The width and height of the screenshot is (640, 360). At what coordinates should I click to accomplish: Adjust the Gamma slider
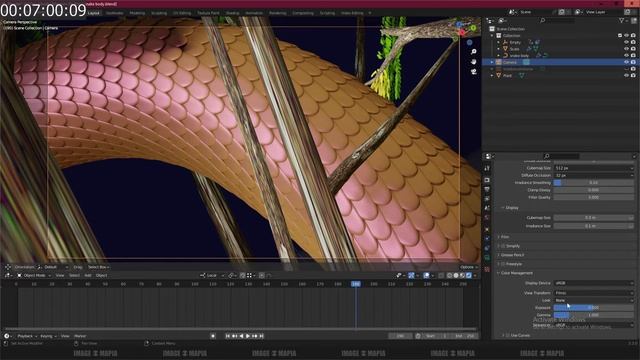pos(594,315)
